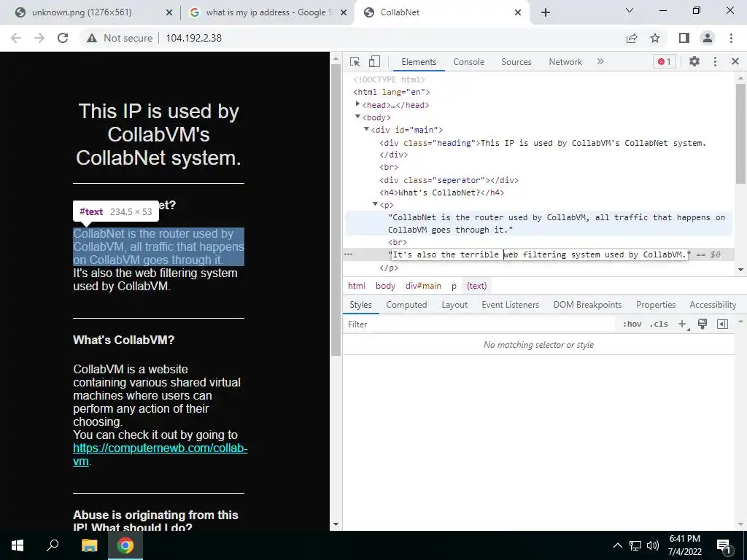This screenshot has width=747, height=560.
Task: Open a new browser tab
Action: (x=546, y=12)
